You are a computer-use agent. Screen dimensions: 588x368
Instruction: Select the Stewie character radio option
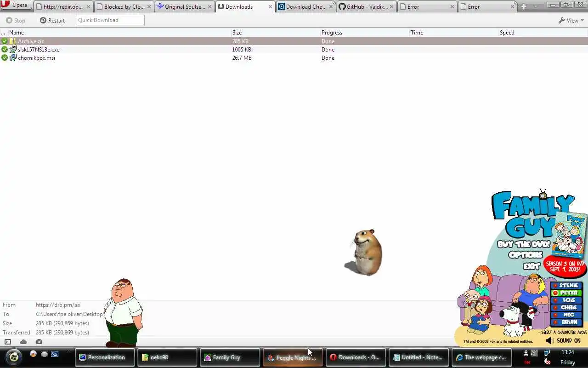click(x=566, y=286)
